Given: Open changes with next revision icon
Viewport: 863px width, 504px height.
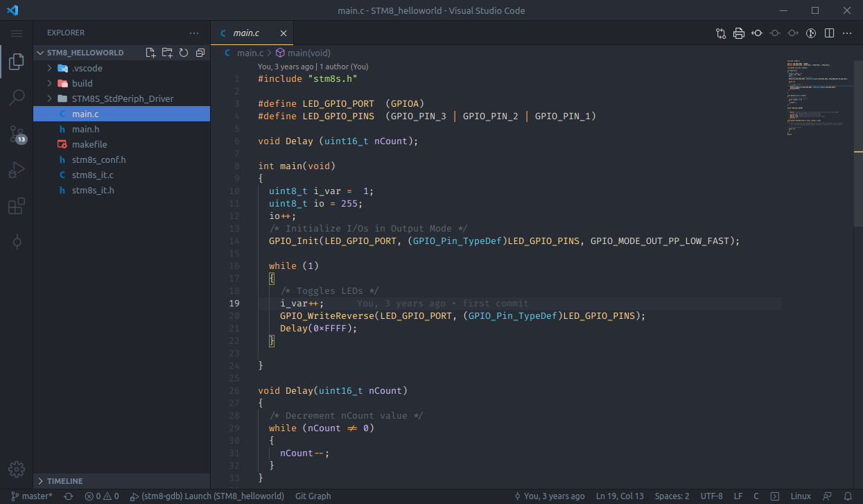Looking at the screenshot, I should [x=793, y=33].
